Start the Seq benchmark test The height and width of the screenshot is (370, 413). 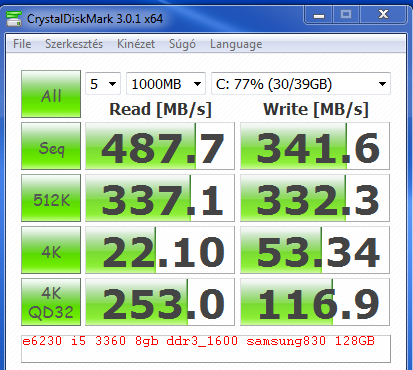pos(51,146)
